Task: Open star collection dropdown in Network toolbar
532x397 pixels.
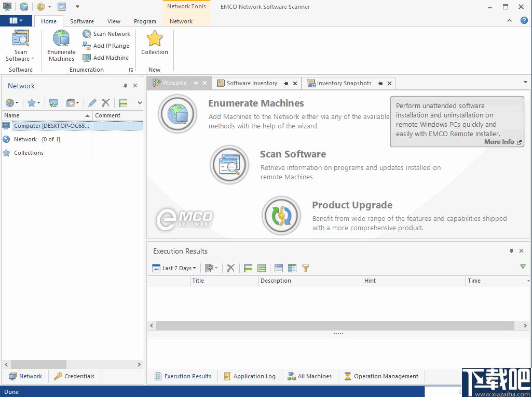Action: [x=34, y=102]
